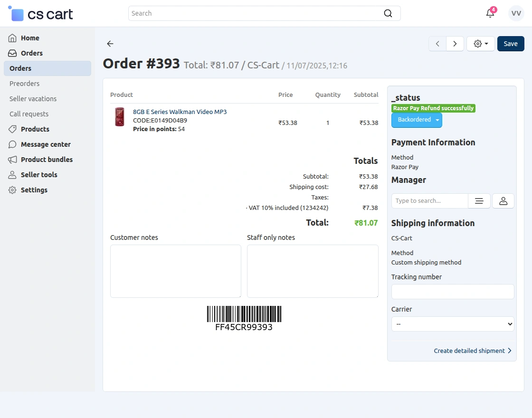Screen dimensions: 532x418
Task: Click inside the Tracking number field
Action: (x=452, y=291)
